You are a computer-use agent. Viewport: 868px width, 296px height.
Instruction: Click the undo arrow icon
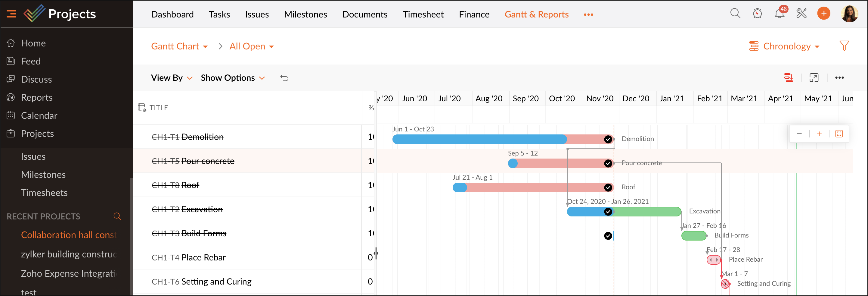[x=284, y=78]
